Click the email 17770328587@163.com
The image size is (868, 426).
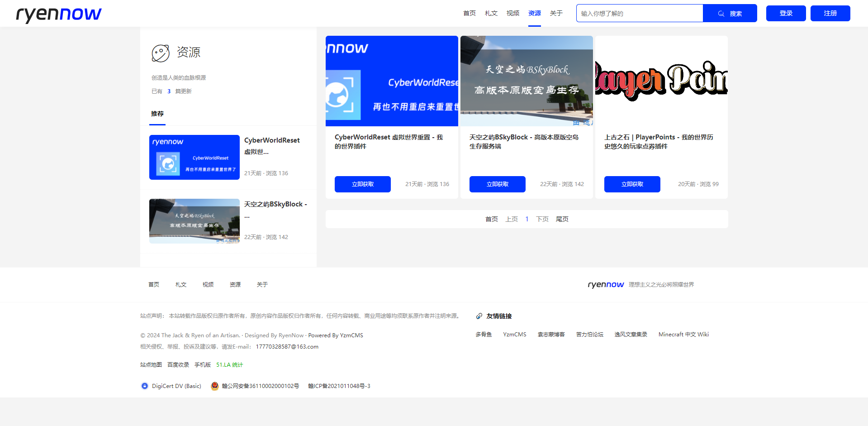tap(287, 347)
